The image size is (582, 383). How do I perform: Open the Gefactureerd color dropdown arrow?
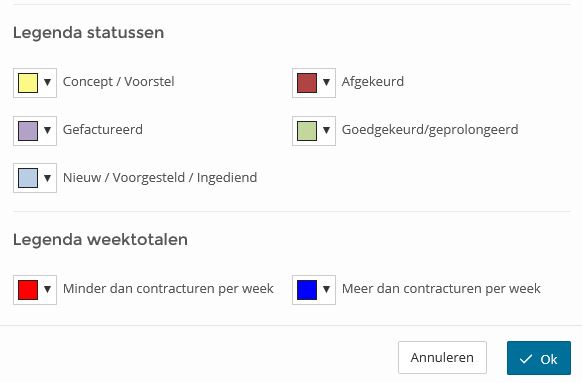[48, 130]
